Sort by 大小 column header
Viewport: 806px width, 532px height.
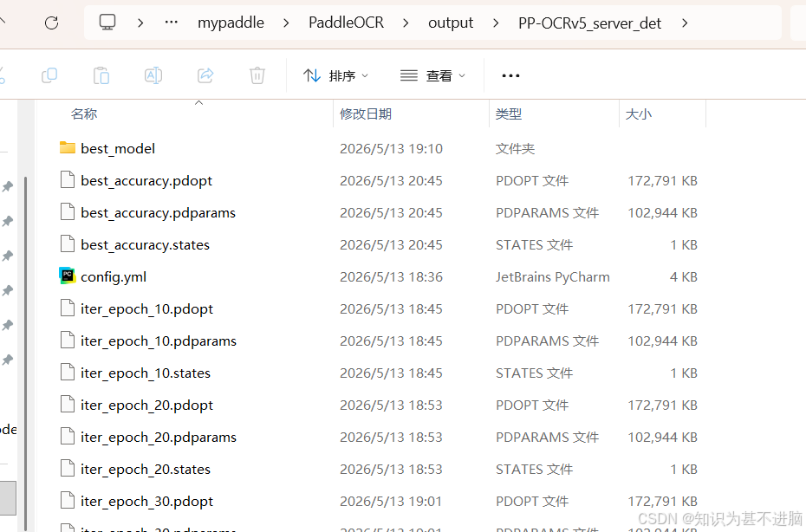639,114
